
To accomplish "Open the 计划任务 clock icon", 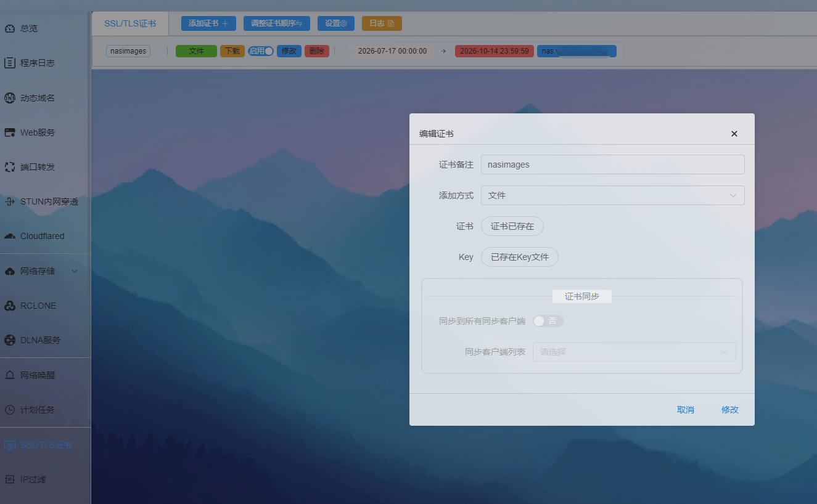I will 9,410.
